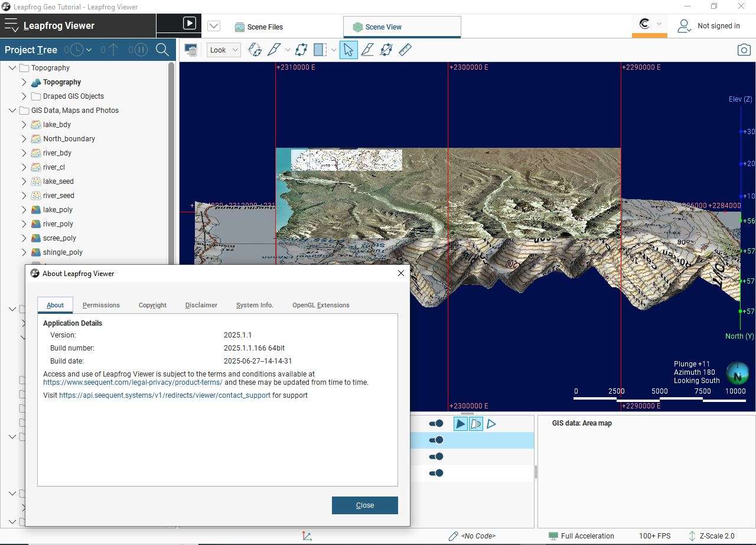The image size is (756, 545).
Task: Activate the slicer tool
Action: pyautogui.click(x=273, y=50)
